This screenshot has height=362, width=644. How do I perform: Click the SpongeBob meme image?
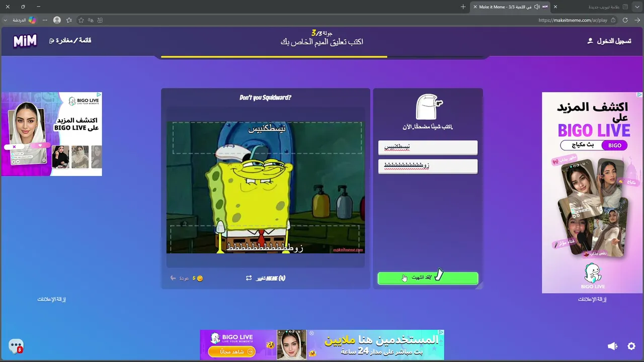coord(266,187)
